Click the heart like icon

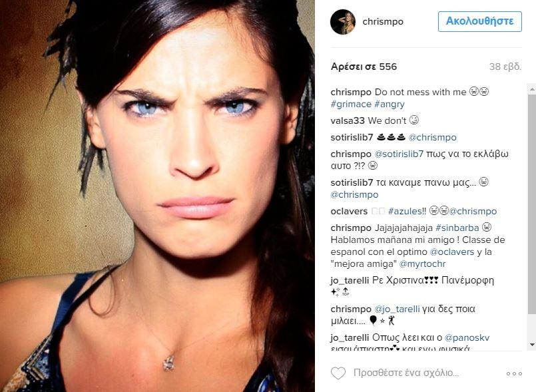338,373
